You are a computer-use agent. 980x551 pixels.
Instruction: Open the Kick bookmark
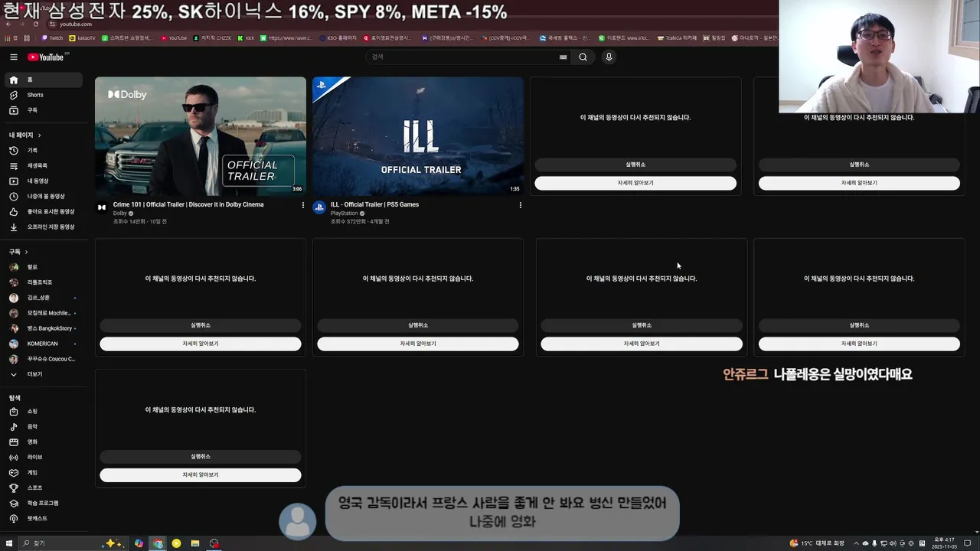246,37
